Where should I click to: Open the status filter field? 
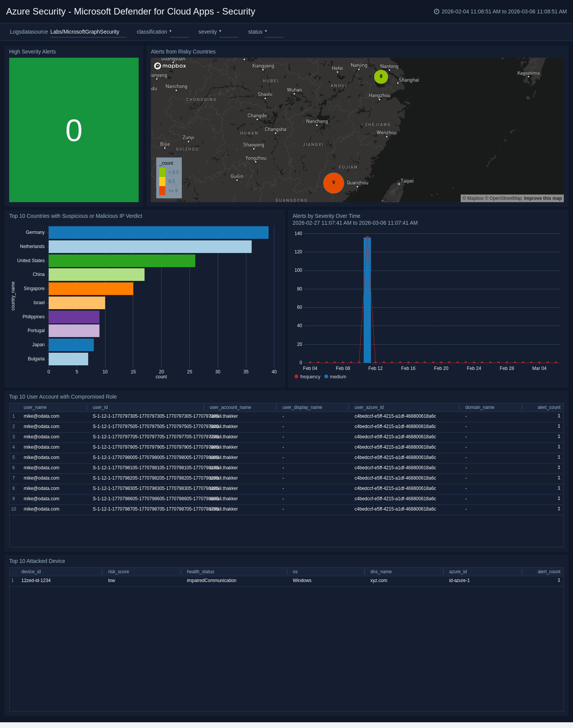274,32
